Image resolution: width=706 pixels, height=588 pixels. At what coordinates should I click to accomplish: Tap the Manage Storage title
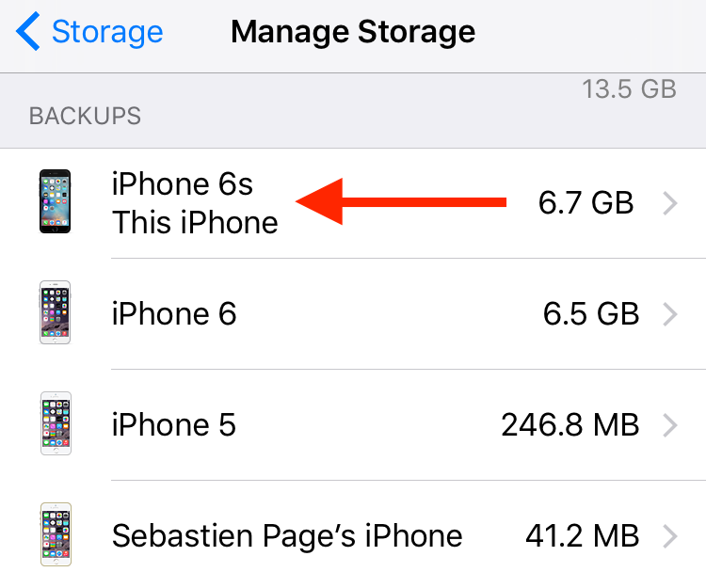click(353, 32)
